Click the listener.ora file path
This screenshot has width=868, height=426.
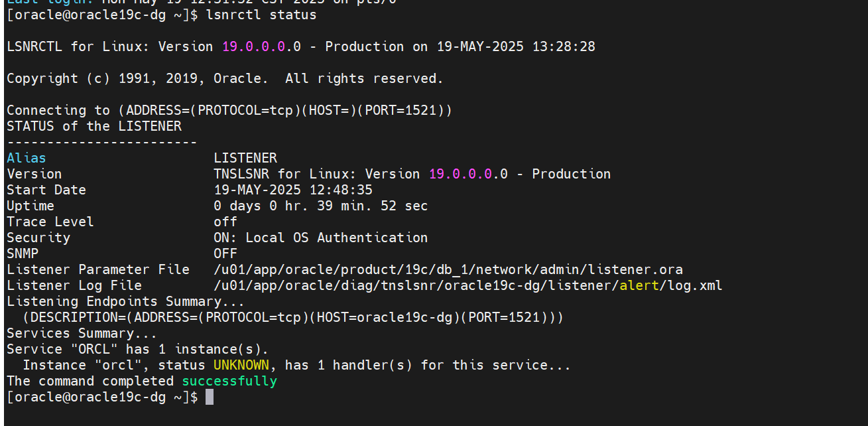tap(448, 269)
